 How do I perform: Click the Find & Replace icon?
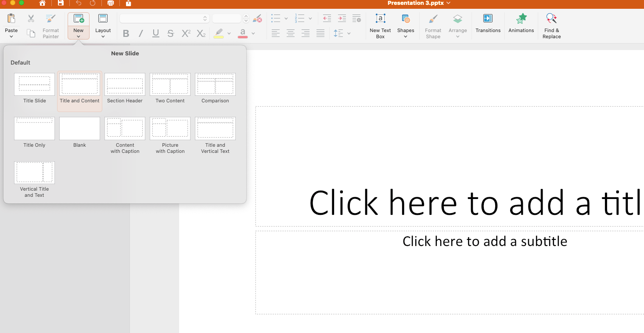click(551, 19)
